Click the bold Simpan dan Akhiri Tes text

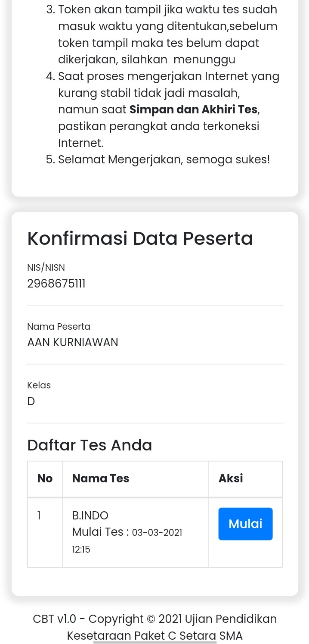coord(193,109)
